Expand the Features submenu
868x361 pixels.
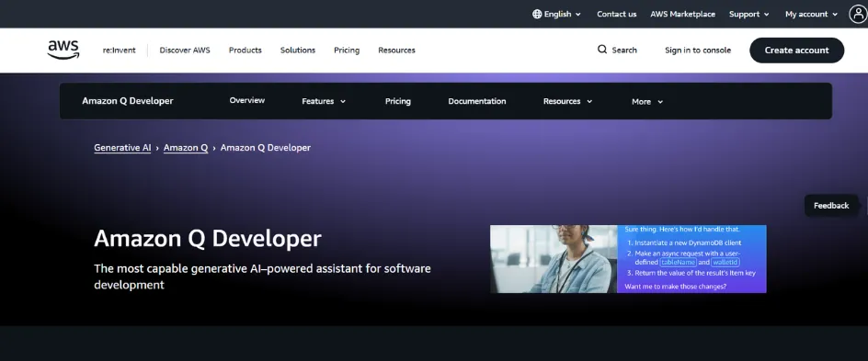[x=324, y=101]
